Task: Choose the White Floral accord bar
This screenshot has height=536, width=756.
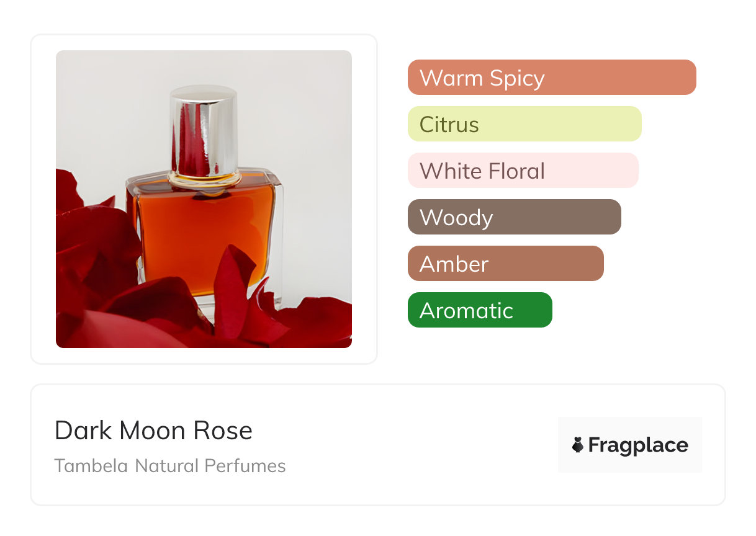Action: (x=523, y=171)
